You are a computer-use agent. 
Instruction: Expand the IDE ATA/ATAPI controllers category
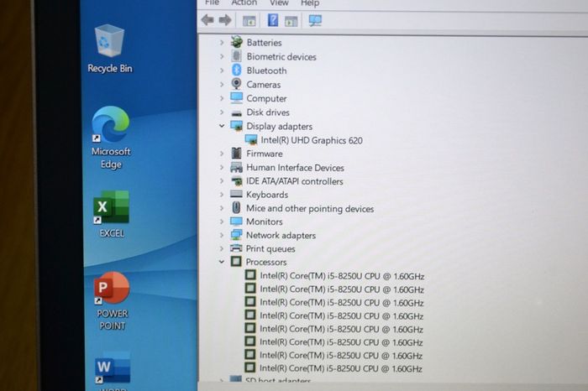tap(222, 181)
